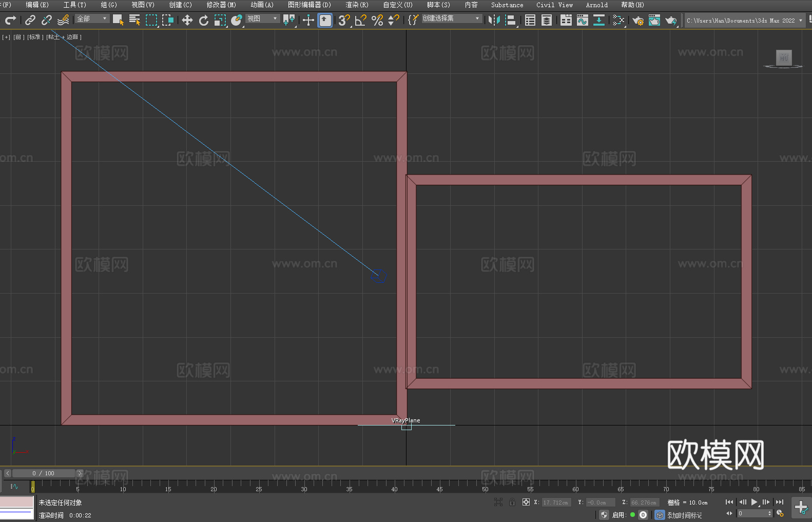Activate the Select and Scale tool
Viewport: 812px width, 522px height.
coord(220,20)
